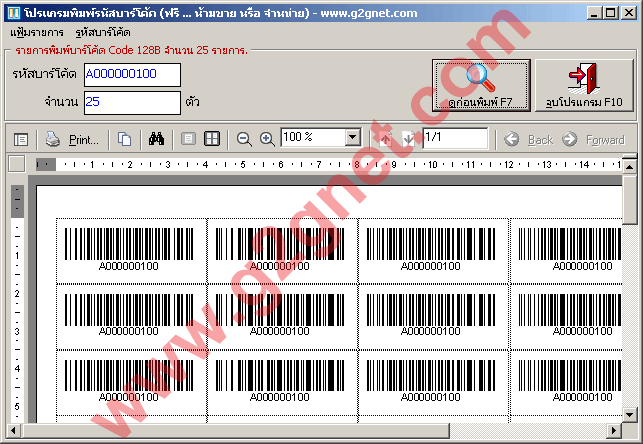
Task: Click the 1/1 page number field
Action: pos(455,138)
